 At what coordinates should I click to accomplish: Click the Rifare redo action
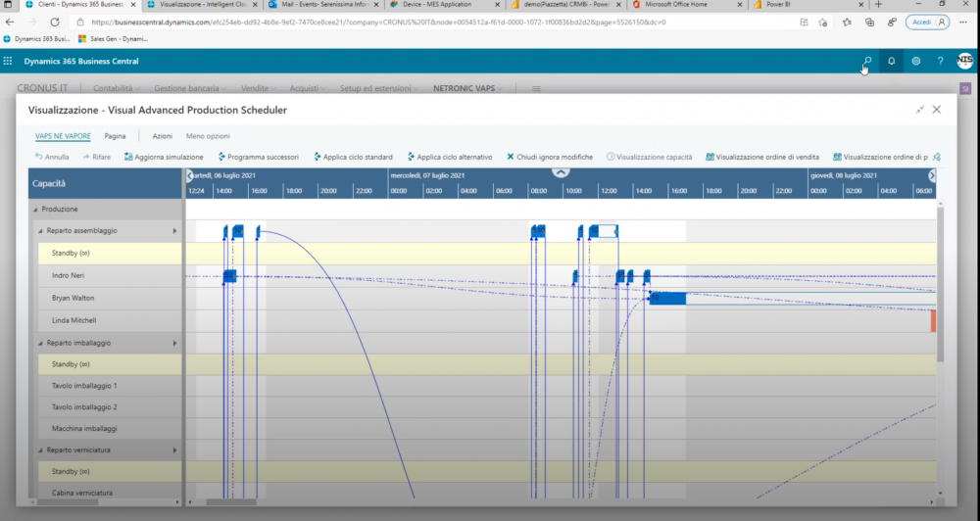[x=96, y=157]
